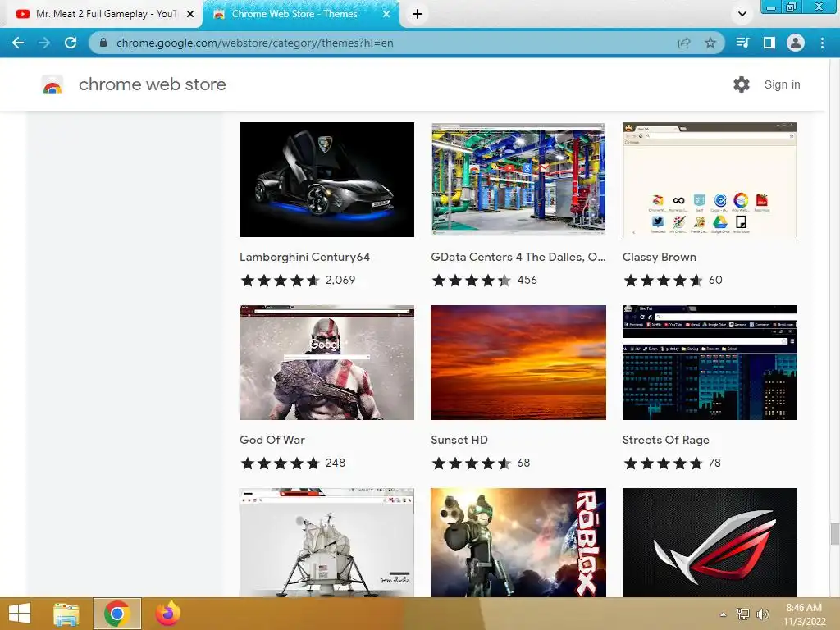The image size is (840, 630).
Task: Bookmark this tab with star icon
Action: (x=710, y=43)
